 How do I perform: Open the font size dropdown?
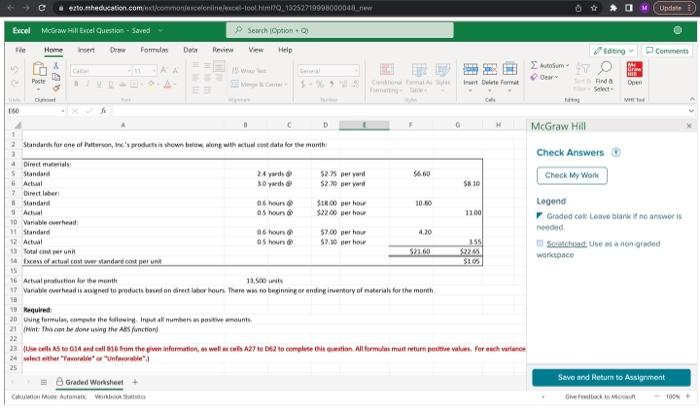pos(154,71)
